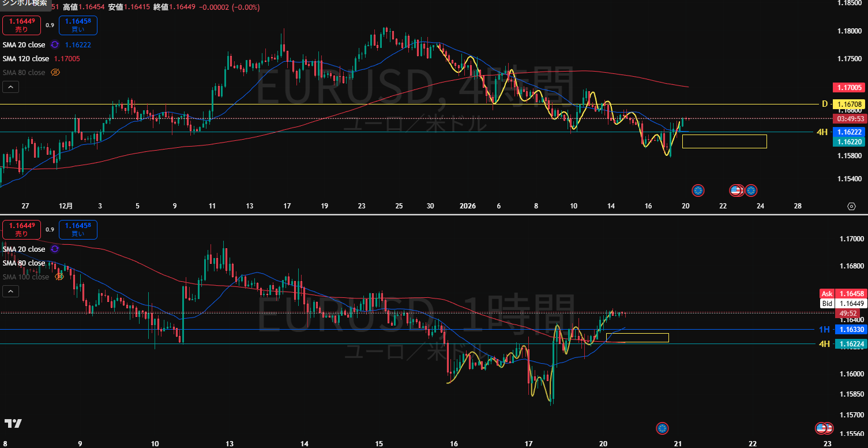Click the buy (買い) button in the 4-hour chart
Image resolution: width=868 pixels, height=448 pixels.
click(78, 25)
